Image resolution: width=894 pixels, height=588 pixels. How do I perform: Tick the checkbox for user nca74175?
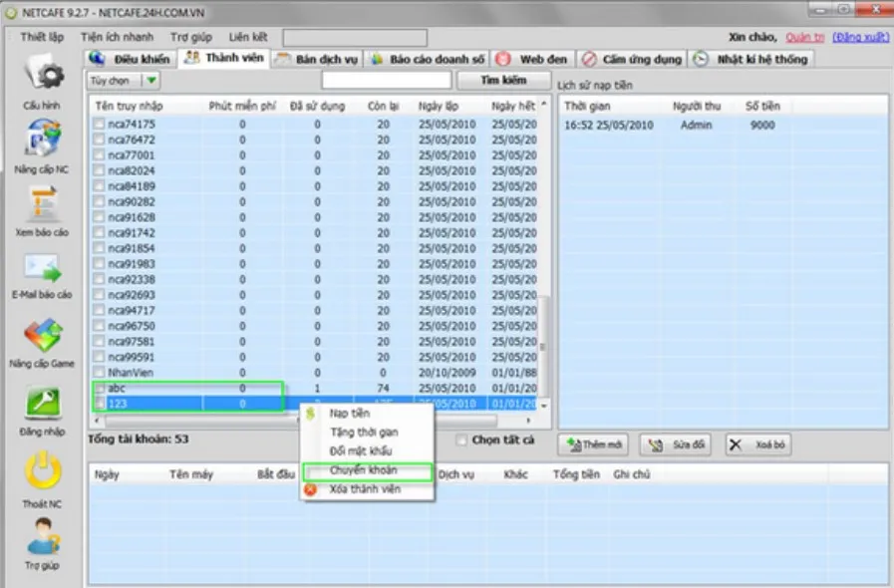click(99, 125)
